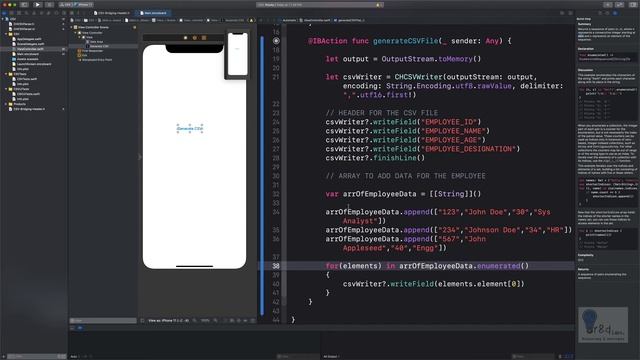The width and height of the screenshot is (640, 360).
Task: Click the code review toolbar button
Action: pos(620,4)
